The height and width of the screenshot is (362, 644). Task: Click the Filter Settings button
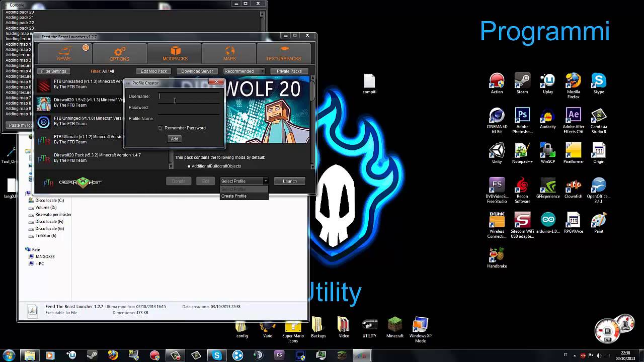53,71
